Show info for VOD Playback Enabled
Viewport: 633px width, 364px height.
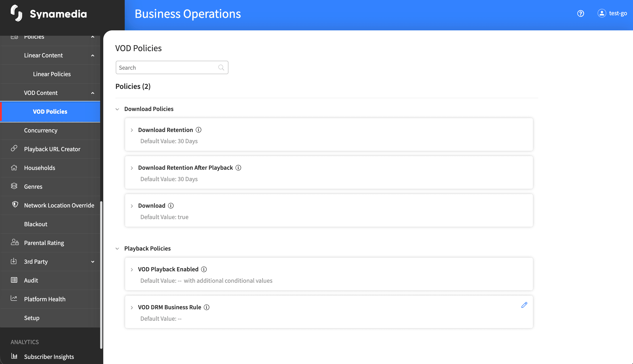[204, 269]
